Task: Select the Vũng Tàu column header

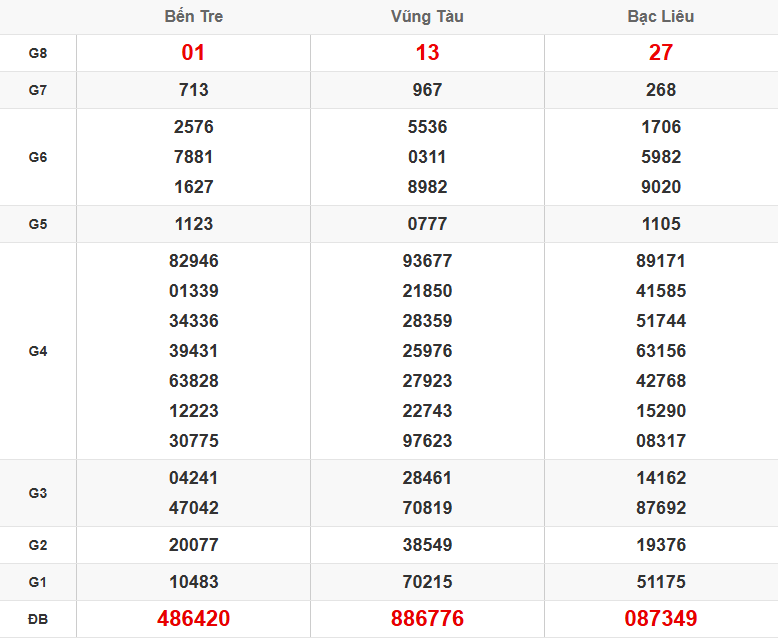Action: (x=427, y=17)
